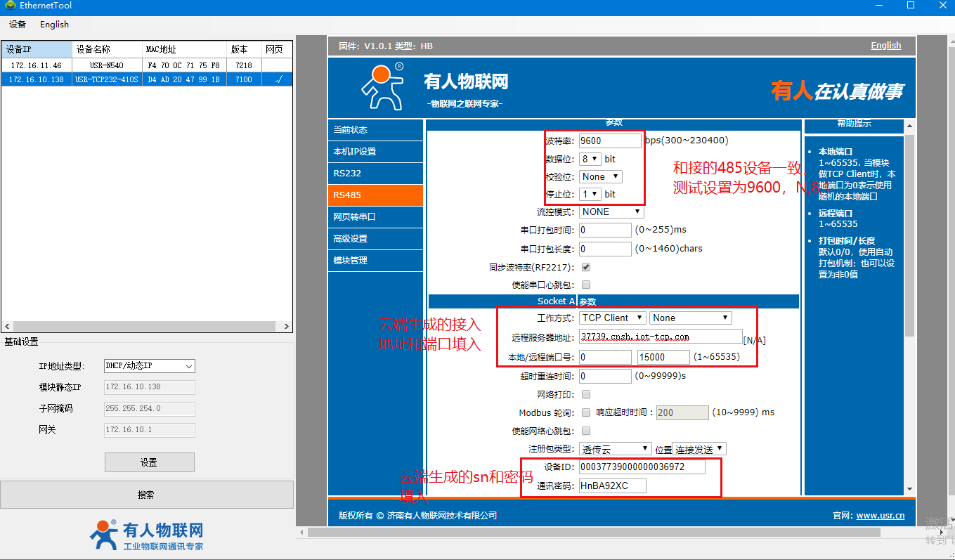Open the 设备 menu
This screenshot has height=560, width=955.
[x=18, y=24]
